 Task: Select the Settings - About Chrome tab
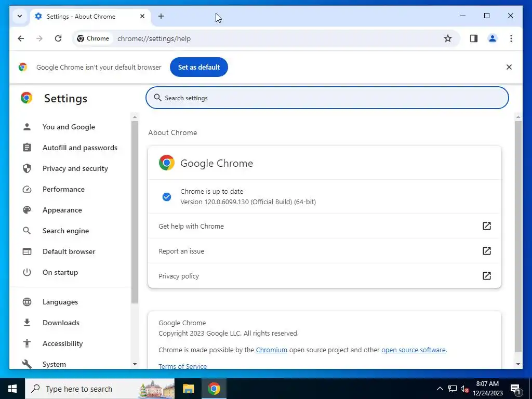click(x=90, y=16)
